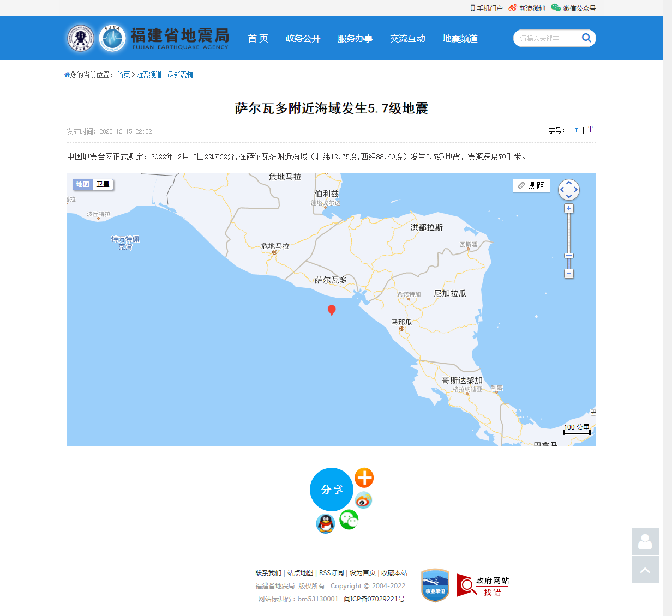Switch map to 卫星 satellite view

103,184
